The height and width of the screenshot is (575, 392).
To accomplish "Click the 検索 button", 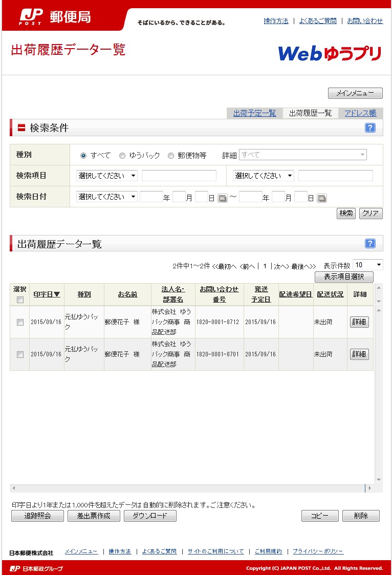I will tap(346, 213).
